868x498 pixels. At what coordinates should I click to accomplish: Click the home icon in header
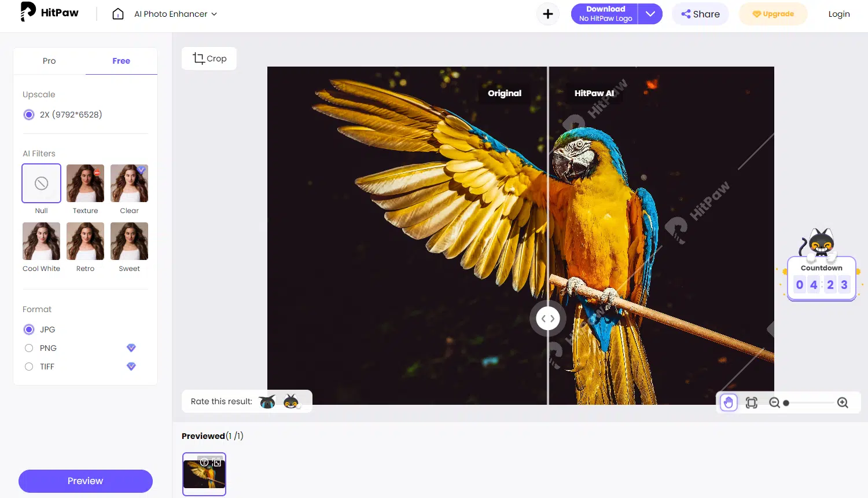118,14
